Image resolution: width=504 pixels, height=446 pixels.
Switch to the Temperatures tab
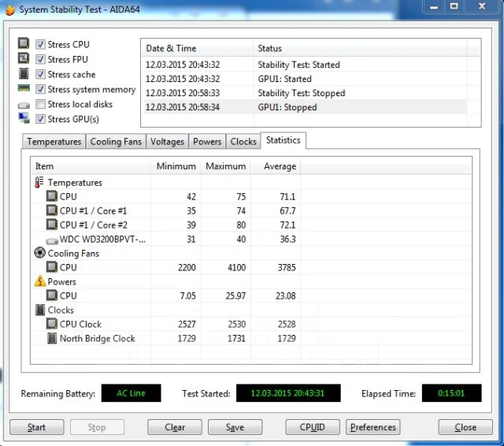click(x=54, y=142)
